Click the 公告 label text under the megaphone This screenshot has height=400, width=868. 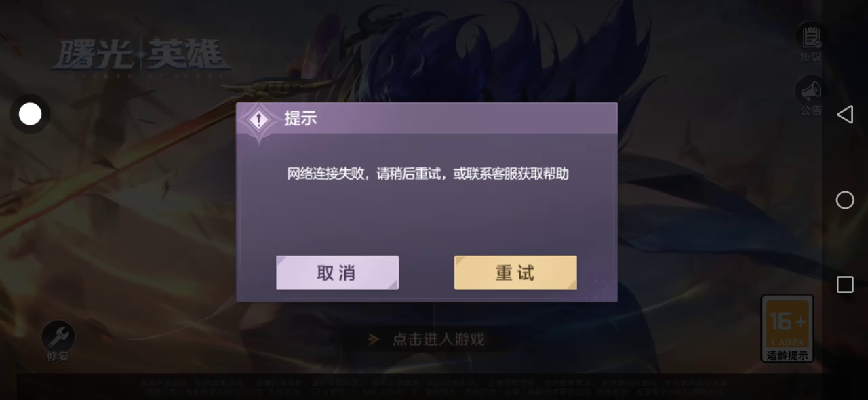coord(810,110)
